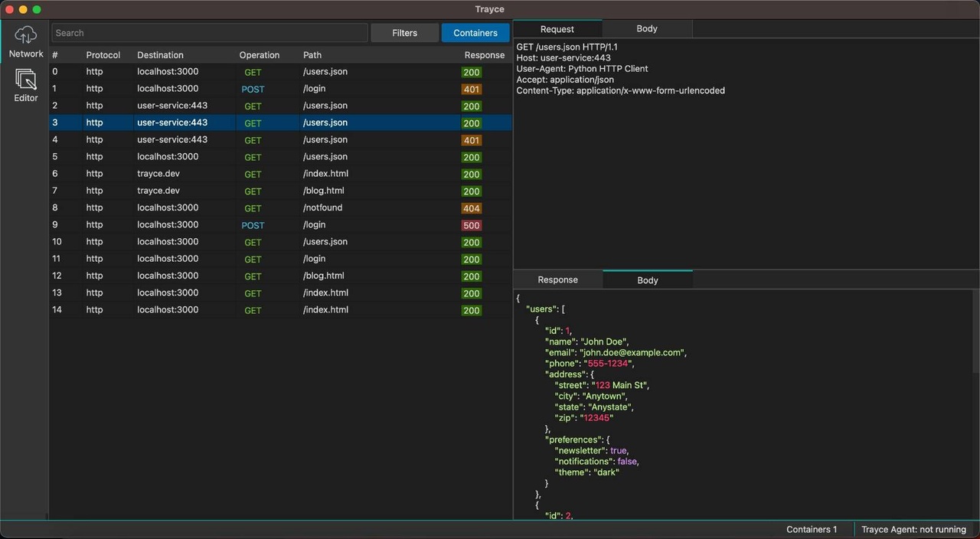Select row 6 trayce.dev /index.html
The height and width of the screenshot is (539, 980).
point(253,174)
